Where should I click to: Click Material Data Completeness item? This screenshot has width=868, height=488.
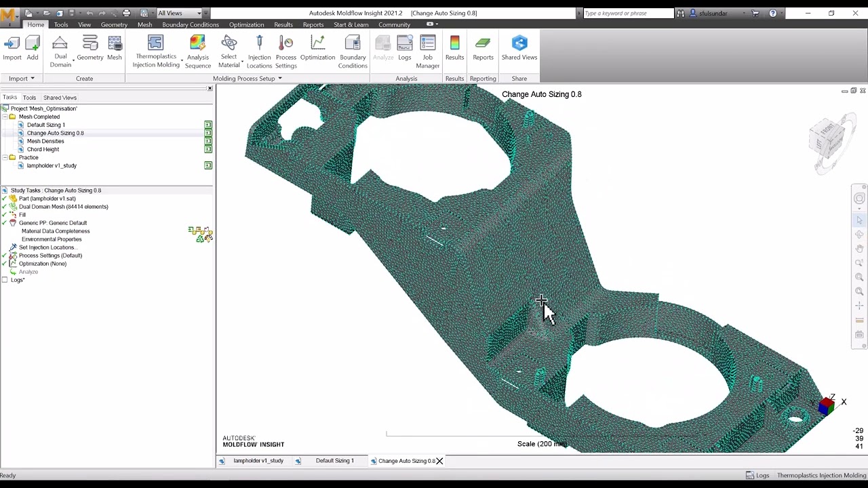click(56, 231)
